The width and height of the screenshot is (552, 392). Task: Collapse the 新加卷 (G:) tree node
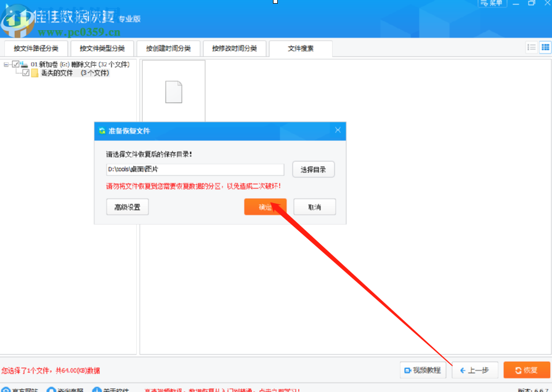click(x=6, y=64)
